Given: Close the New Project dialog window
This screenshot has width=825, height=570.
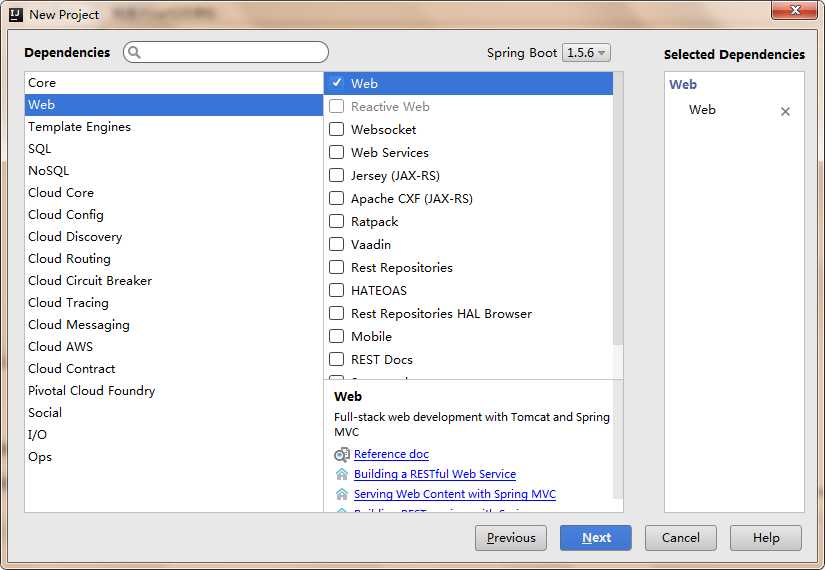Looking at the screenshot, I should 794,10.
